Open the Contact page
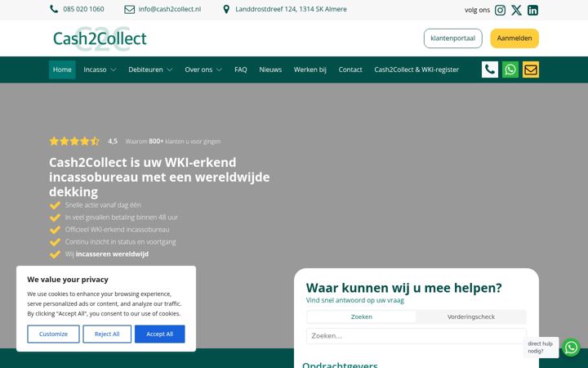 pyautogui.click(x=350, y=70)
